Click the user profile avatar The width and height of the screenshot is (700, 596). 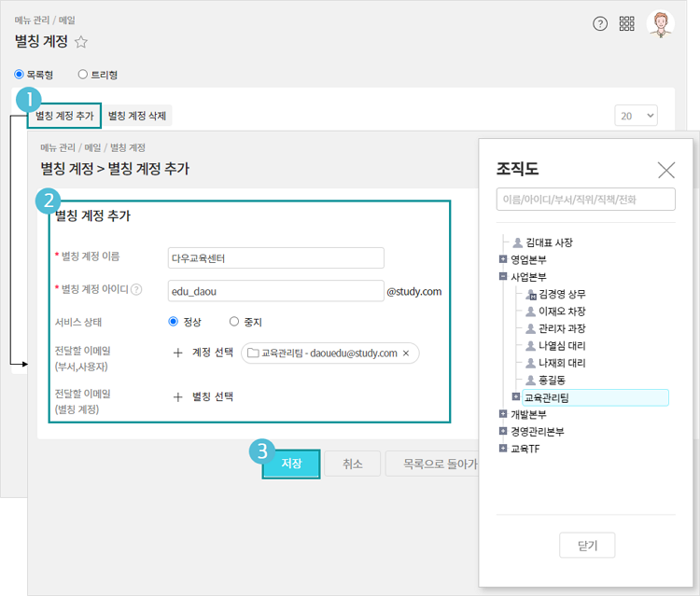661,24
